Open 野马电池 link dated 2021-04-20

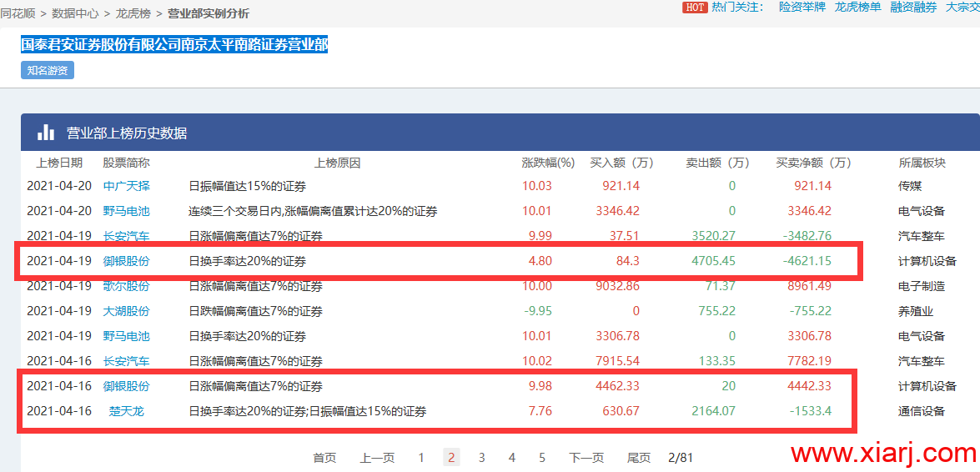pos(126,211)
